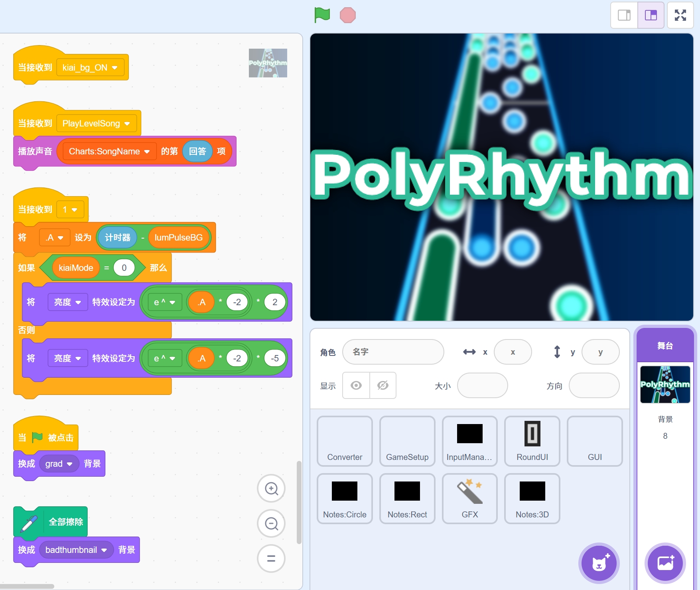700x590 pixels.
Task: Select the GFX sprite
Action: (x=469, y=498)
